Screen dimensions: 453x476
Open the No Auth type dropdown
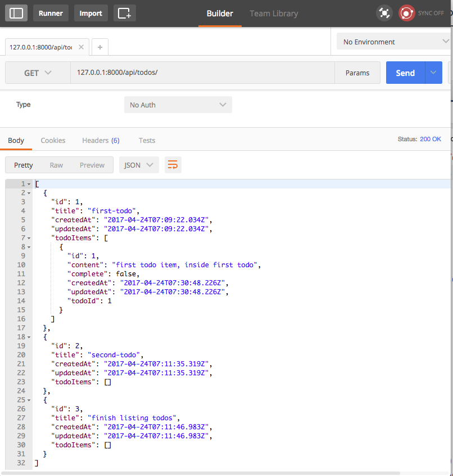(178, 105)
